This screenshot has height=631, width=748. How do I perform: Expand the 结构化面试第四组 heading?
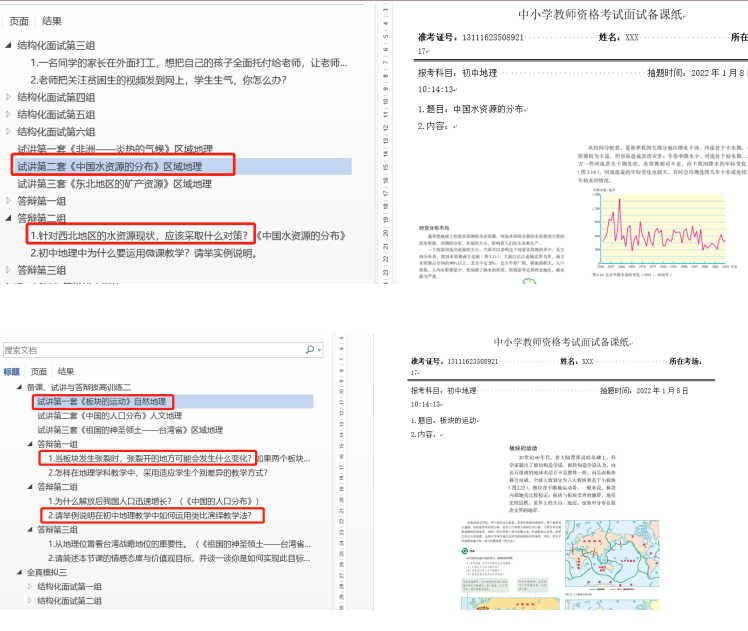[9, 97]
